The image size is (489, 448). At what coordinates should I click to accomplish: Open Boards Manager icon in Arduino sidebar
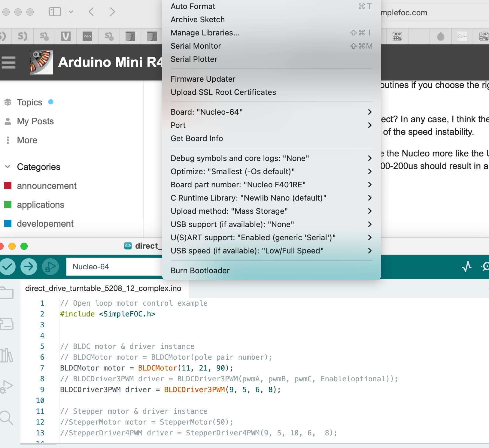tap(7, 324)
